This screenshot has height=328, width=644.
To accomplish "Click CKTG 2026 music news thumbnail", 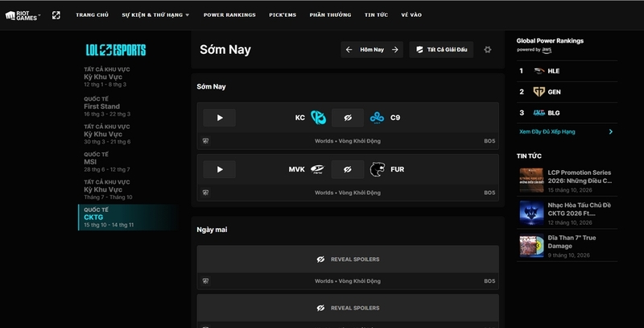I will click(531, 213).
